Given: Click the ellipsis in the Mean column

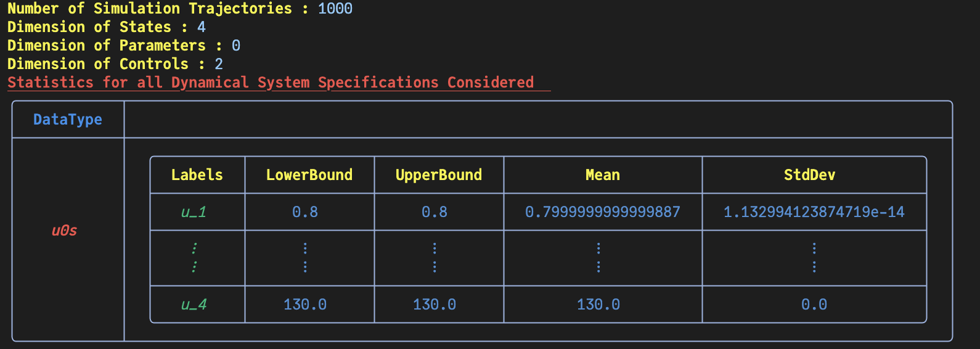Looking at the screenshot, I should [x=598, y=257].
